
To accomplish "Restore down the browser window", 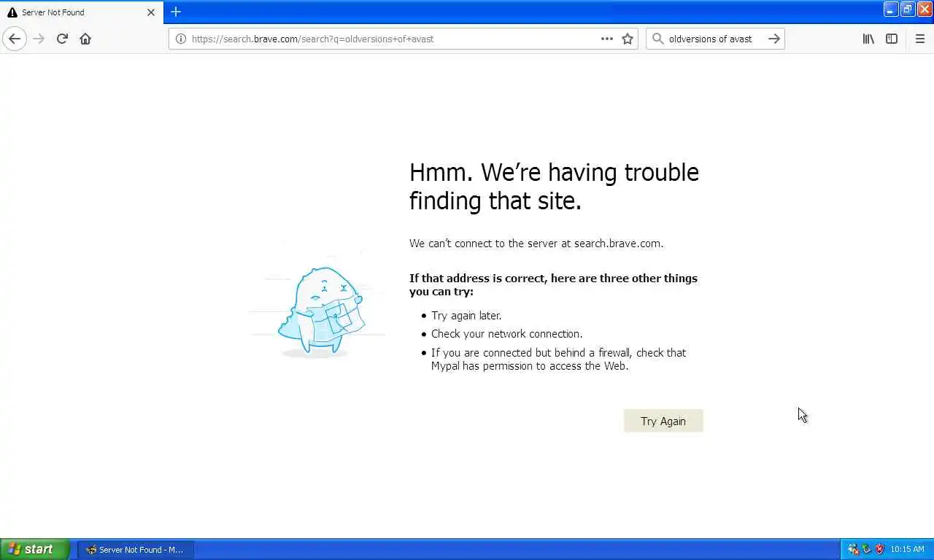I will pyautogui.click(x=908, y=9).
